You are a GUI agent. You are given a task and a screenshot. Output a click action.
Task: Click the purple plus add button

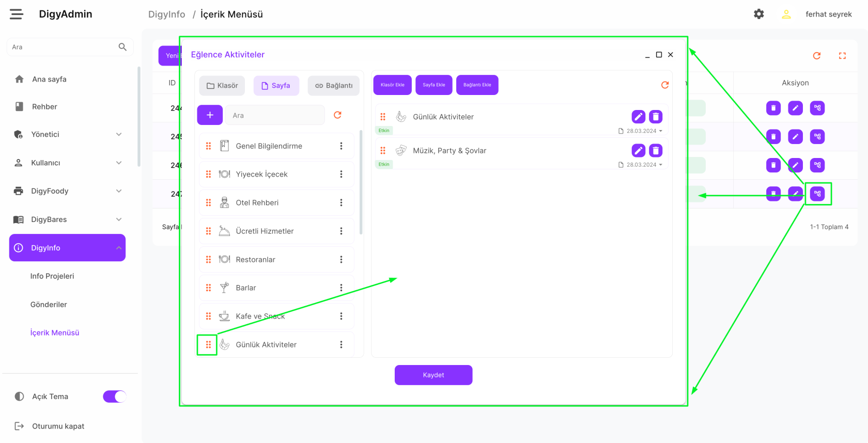210,115
